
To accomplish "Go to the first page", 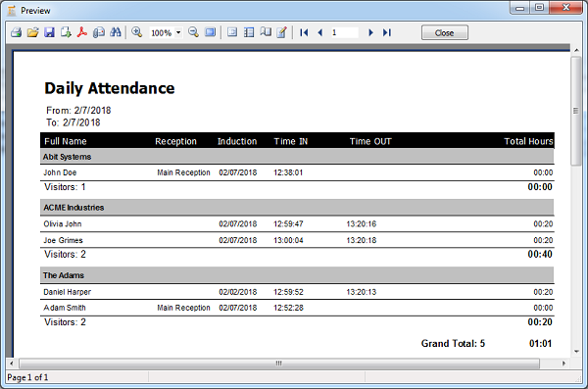I will click(x=304, y=32).
